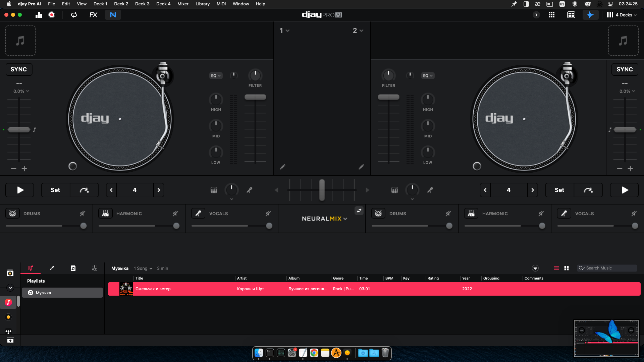Viewport: 644px width, 362px height.
Task: Click jump-to-cue arrow on left deck
Action: [84, 190]
